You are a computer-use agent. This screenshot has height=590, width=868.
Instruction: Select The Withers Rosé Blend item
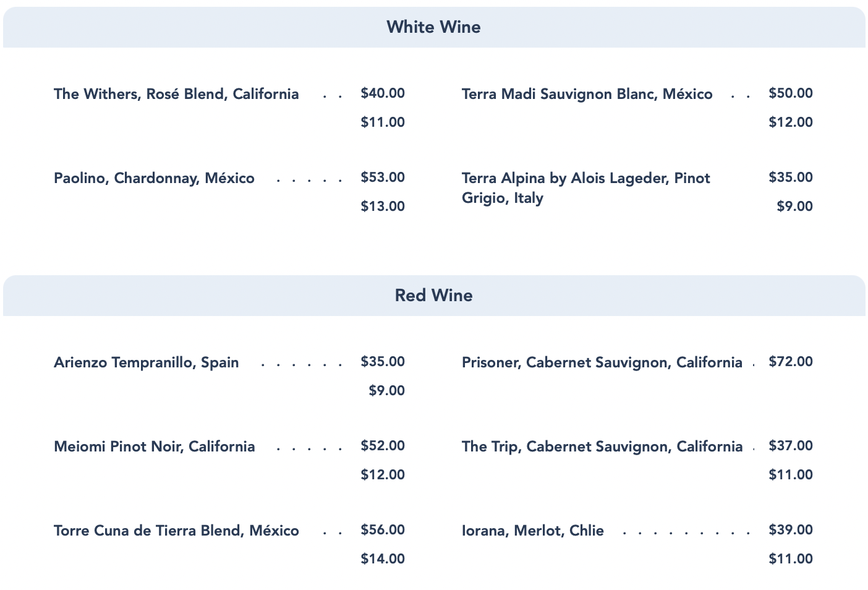pos(176,94)
